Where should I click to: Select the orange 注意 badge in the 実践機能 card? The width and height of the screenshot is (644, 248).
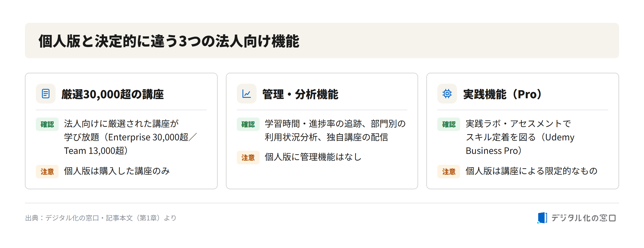(449, 172)
